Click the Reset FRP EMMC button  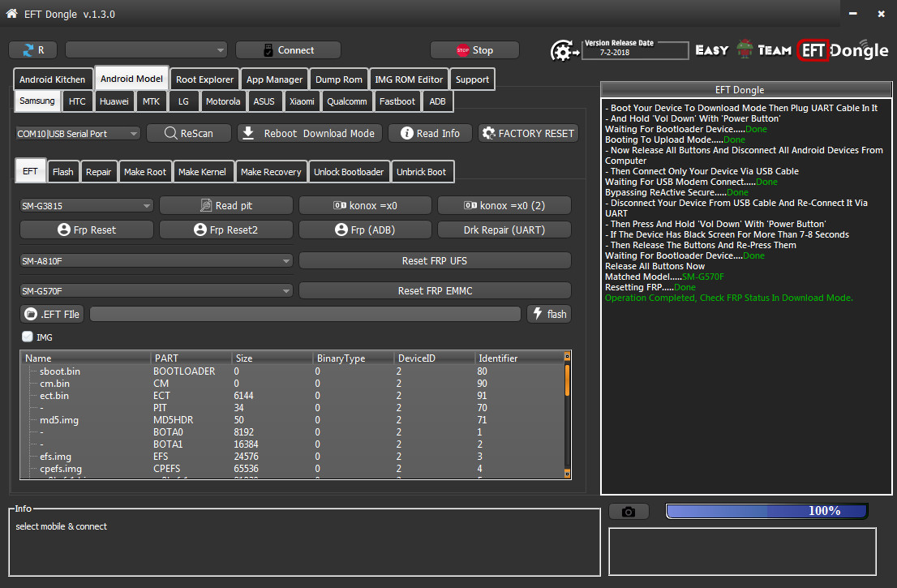tap(435, 290)
